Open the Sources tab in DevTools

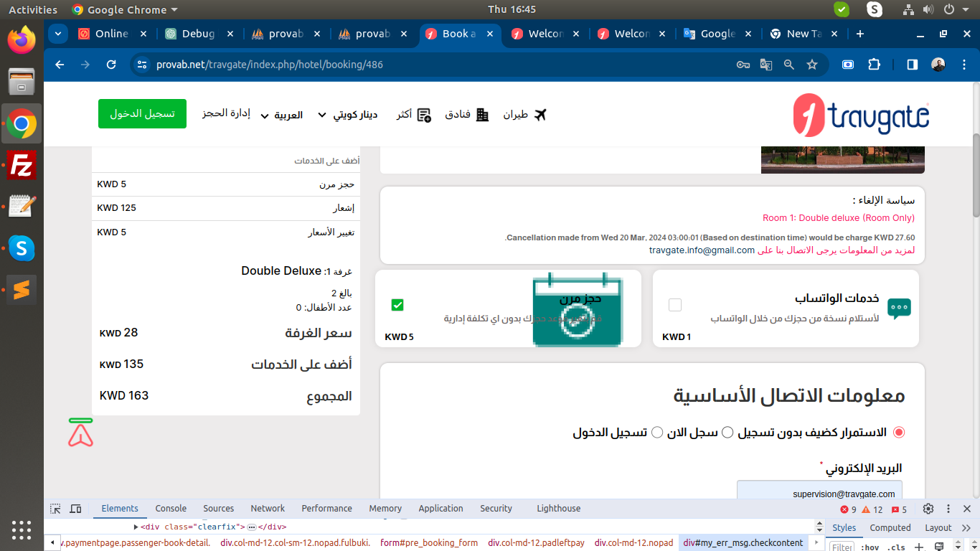point(218,509)
